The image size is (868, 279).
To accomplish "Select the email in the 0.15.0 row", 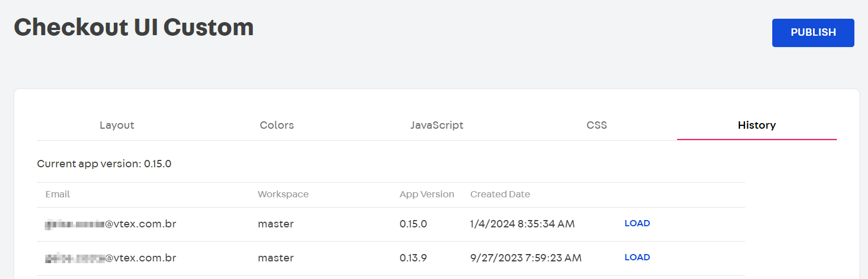I will [110, 224].
